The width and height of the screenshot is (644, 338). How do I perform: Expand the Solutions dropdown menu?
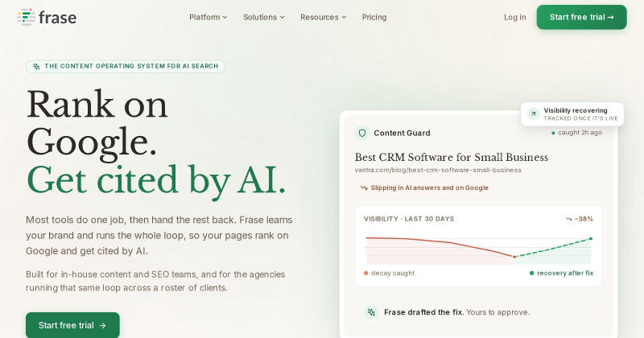click(264, 17)
